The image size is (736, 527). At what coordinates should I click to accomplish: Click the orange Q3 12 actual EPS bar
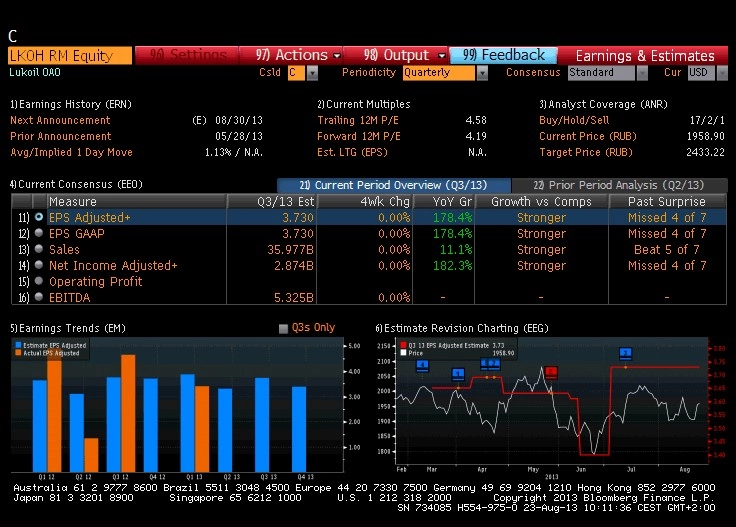tap(128, 413)
